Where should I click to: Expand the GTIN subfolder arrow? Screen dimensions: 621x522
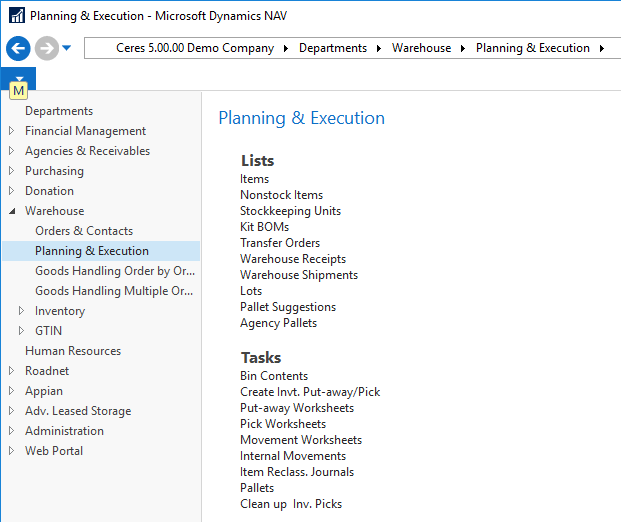point(21,331)
